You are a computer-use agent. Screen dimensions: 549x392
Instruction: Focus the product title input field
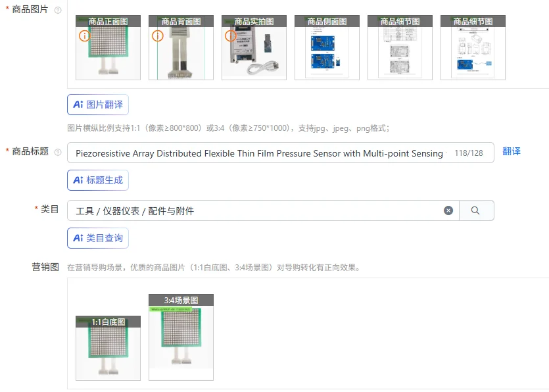tap(281, 153)
